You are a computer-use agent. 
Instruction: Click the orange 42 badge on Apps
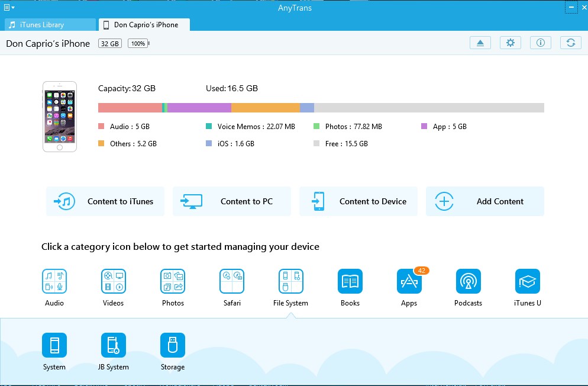coord(422,271)
